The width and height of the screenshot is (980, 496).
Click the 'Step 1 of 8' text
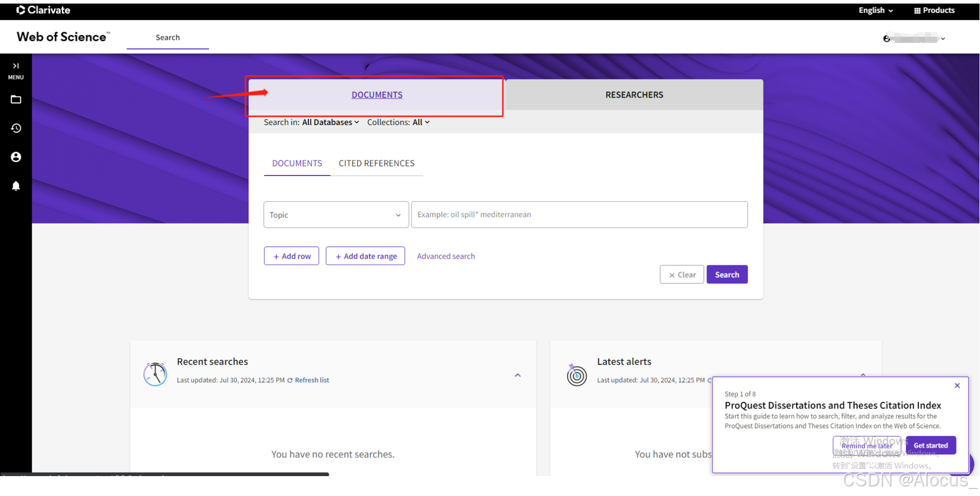coord(740,394)
